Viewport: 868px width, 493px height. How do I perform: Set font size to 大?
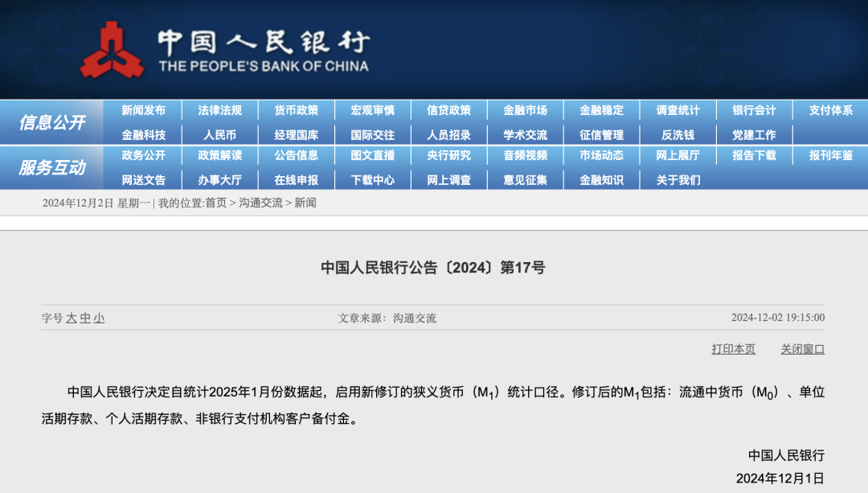click(71, 318)
